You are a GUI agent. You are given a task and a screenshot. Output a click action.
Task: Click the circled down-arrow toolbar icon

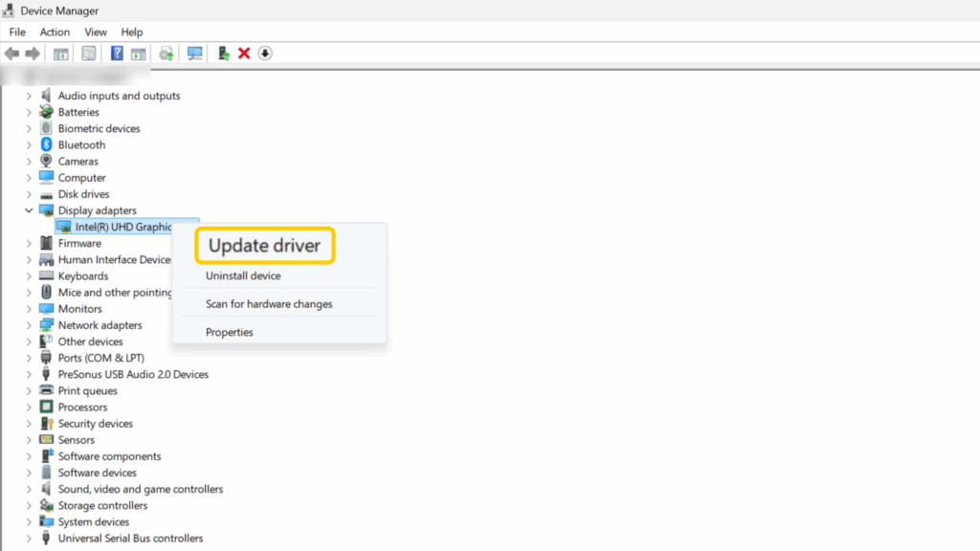coord(265,54)
